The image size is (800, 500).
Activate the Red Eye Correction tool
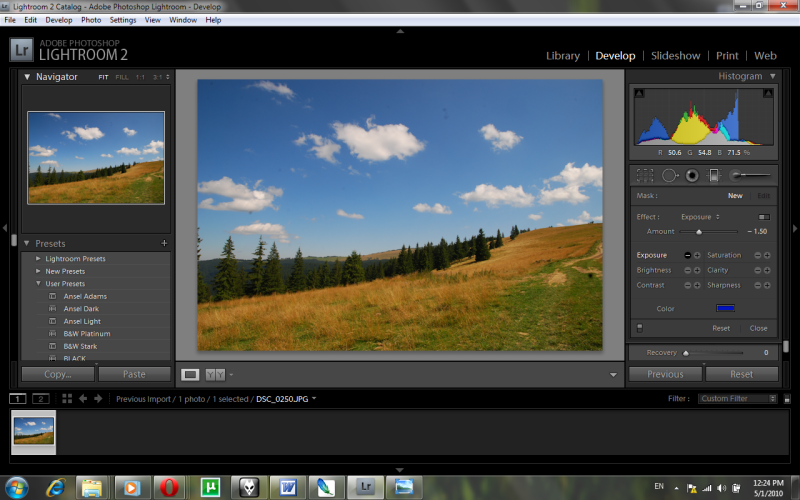tap(691, 175)
